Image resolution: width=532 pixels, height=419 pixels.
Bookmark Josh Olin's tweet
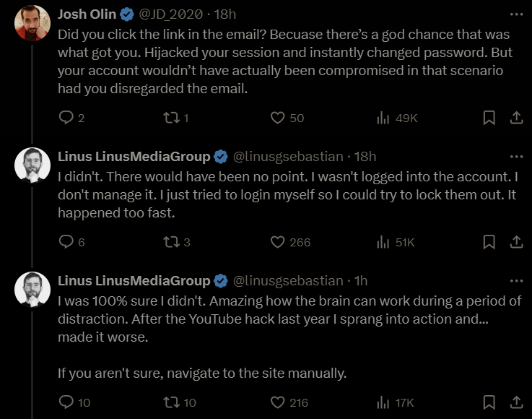coord(489,118)
